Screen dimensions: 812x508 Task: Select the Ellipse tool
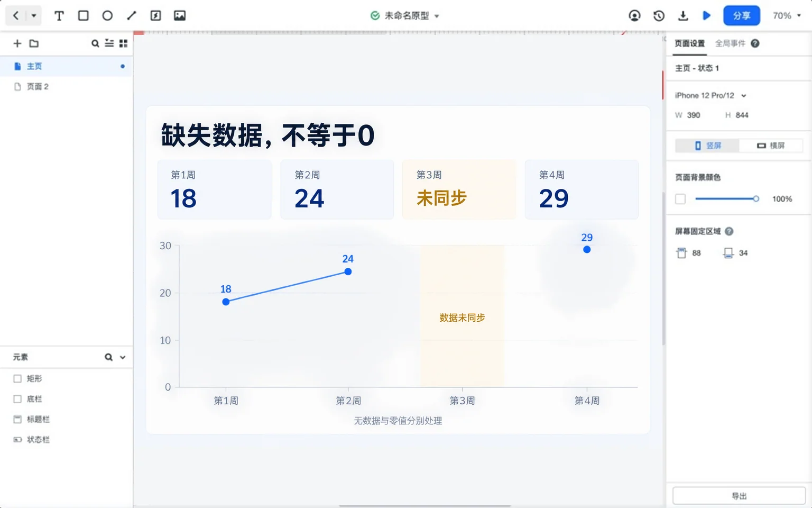pyautogui.click(x=107, y=16)
